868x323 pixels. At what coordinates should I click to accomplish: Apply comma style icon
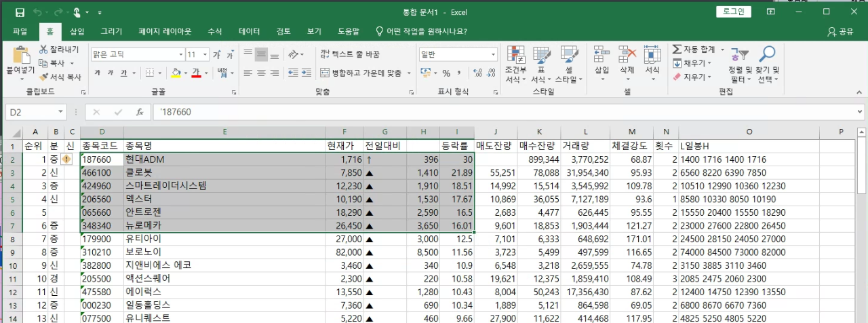(x=459, y=73)
